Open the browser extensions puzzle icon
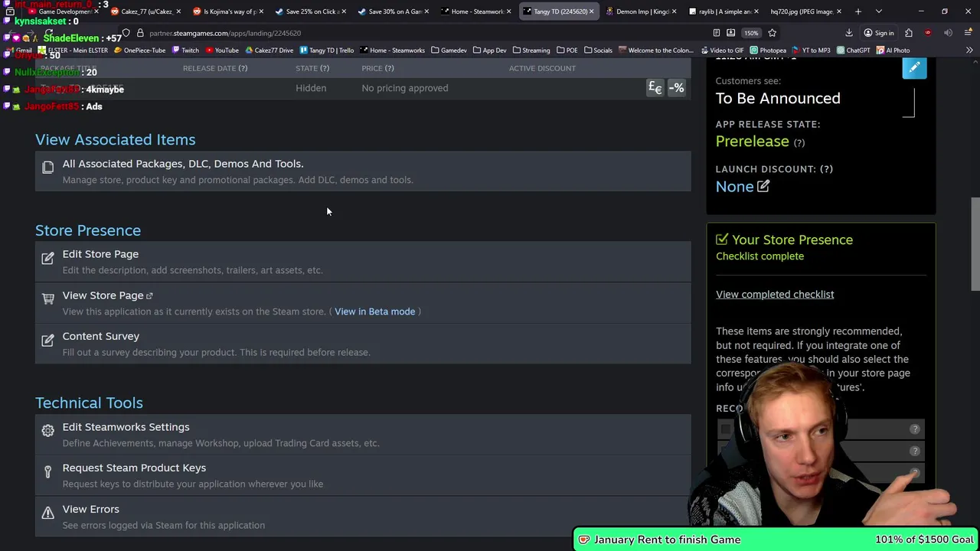980x551 pixels. click(908, 33)
